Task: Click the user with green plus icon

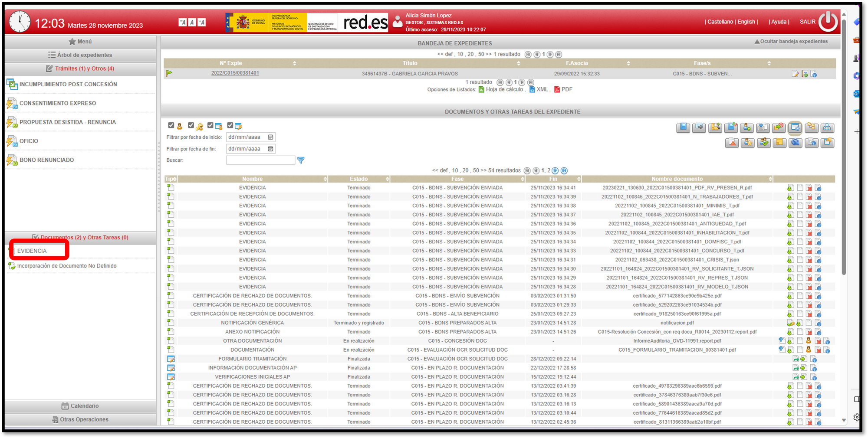Action: click(x=747, y=127)
